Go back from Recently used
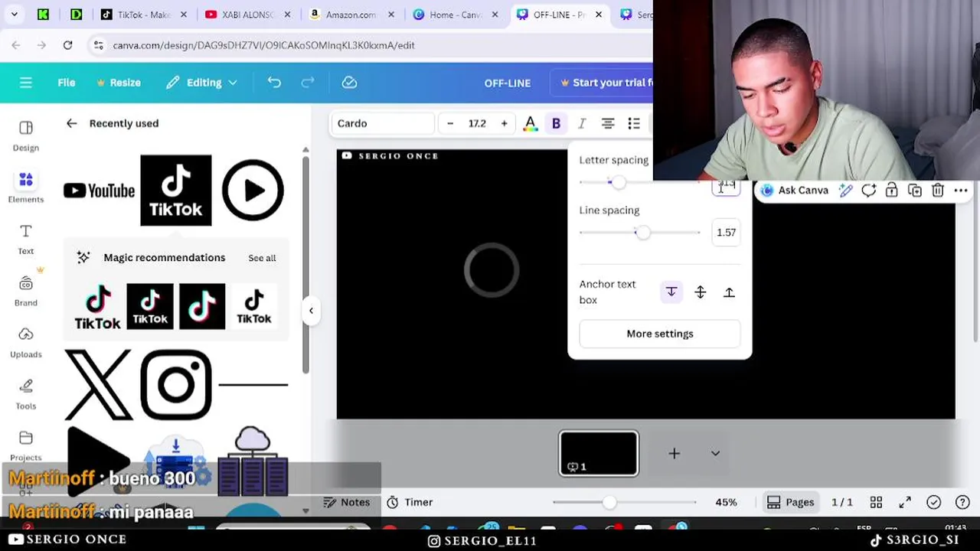980x551 pixels. tap(71, 123)
